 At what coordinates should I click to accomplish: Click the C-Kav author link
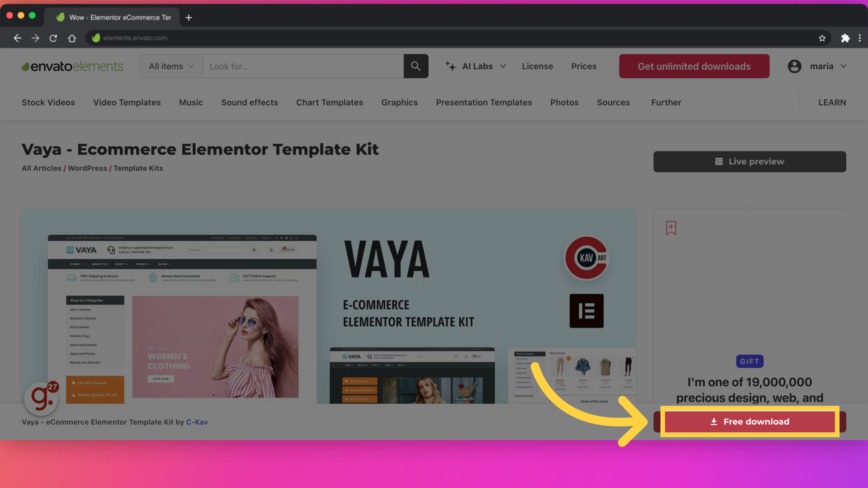(197, 421)
